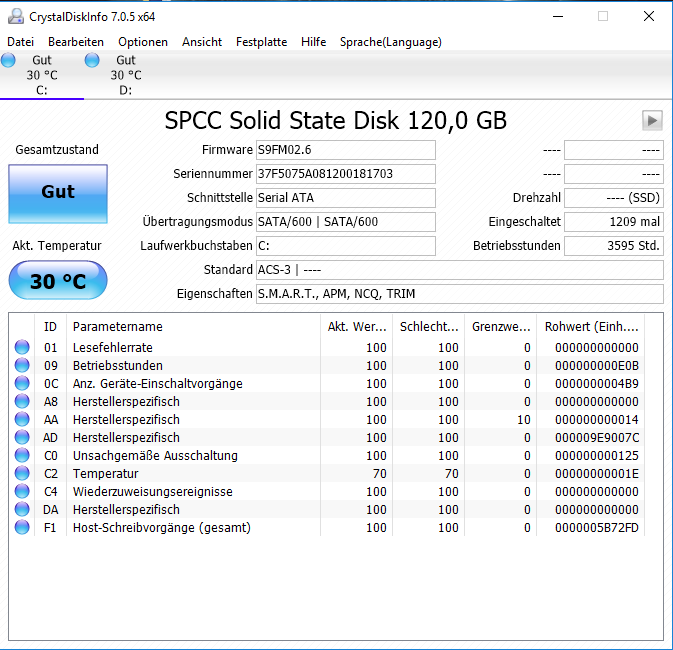Click raw value 00000000001E
This screenshot has height=650, width=673.
point(597,474)
